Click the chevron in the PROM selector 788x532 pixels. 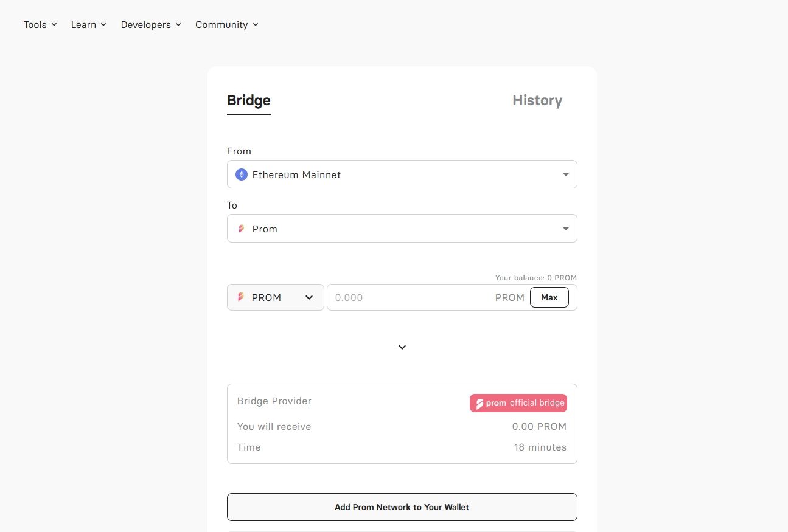309,297
